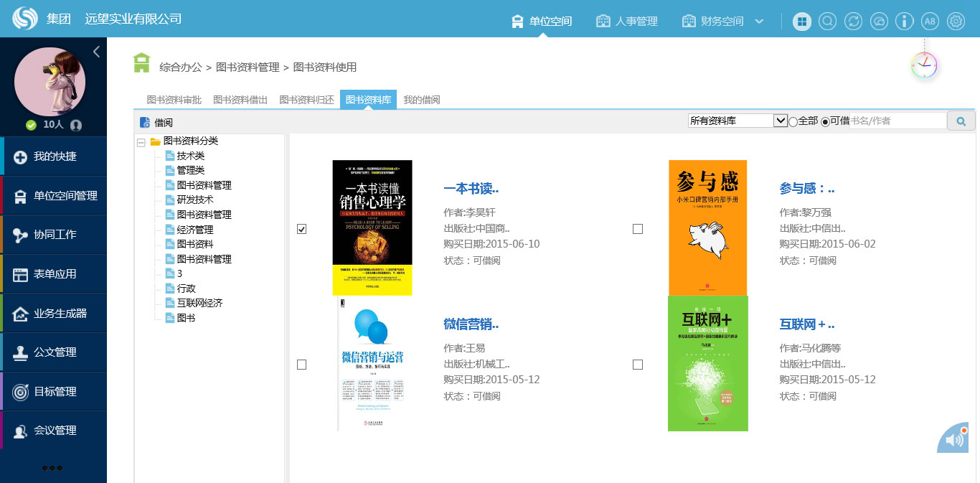
Task: Collapse the sidebar with the left chevron
Action: 96,52
